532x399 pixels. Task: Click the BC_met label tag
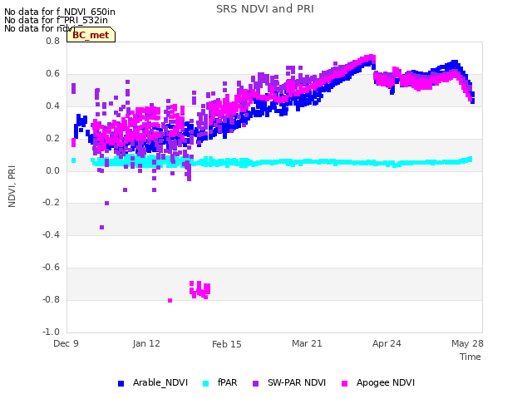click(91, 35)
